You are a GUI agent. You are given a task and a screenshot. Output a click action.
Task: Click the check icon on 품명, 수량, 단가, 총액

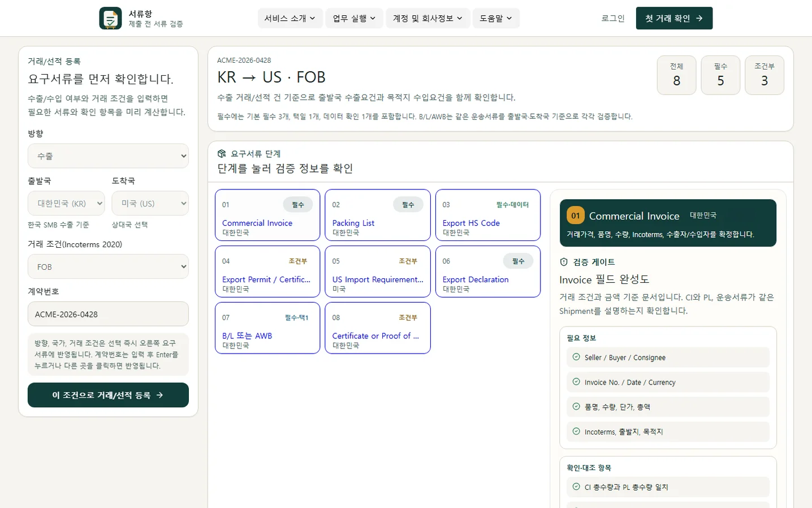pyautogui.click(x=576, y=406)
